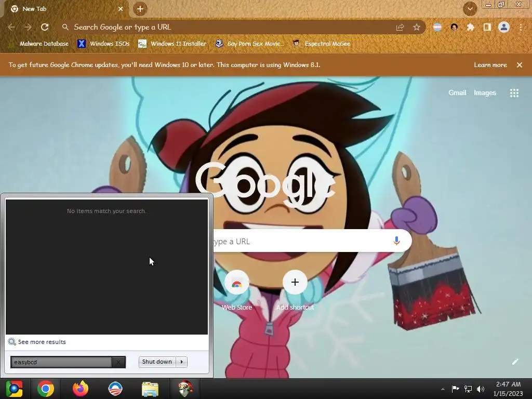Click the Chrome back arrow
Screen dimensions: 532x399
coord(11,27)
